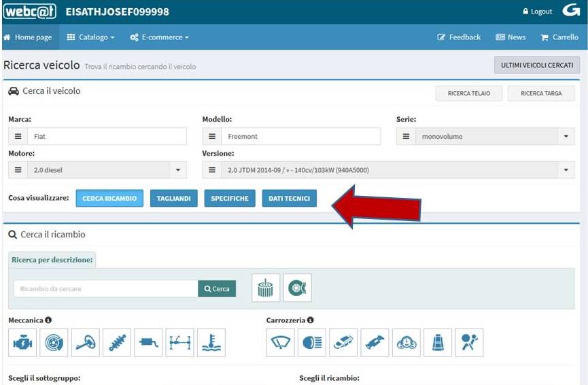The image size is (588, 385).
Task: Open the Carrello shopping cart
Action: [x=559, y=37]
